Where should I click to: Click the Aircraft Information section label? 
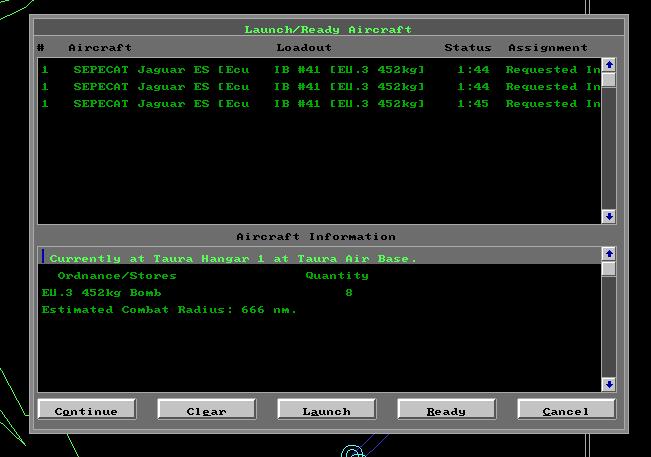(x=316, y=237)
